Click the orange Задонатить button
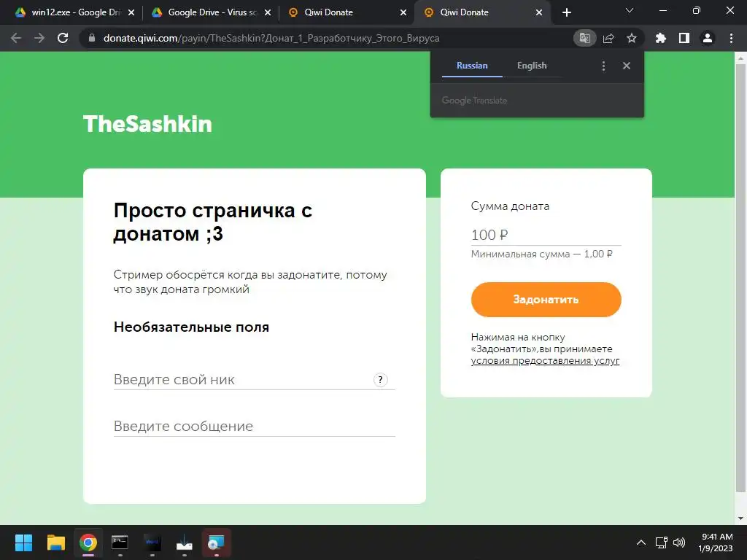Viewport: 747px width, 560px height. (546, 300)
